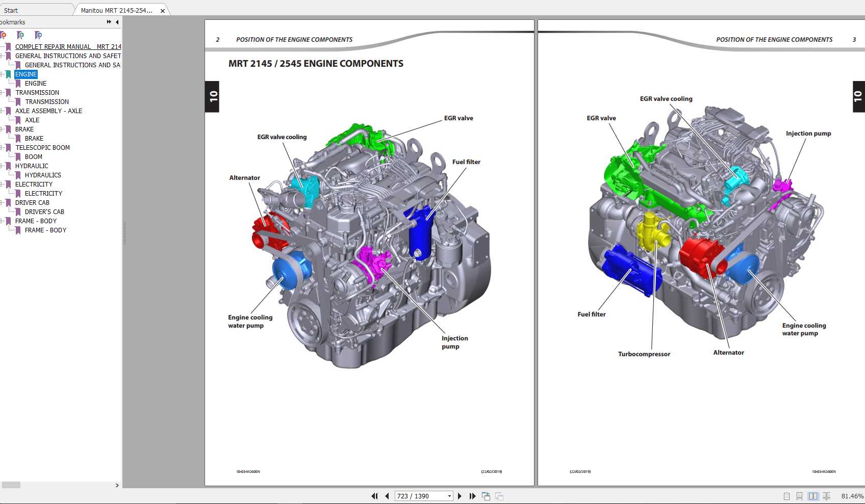Select the Manitou MRT 2145 document tab
Image resolution: width=865 pixels, height=504 pixels.
(116, 10)
